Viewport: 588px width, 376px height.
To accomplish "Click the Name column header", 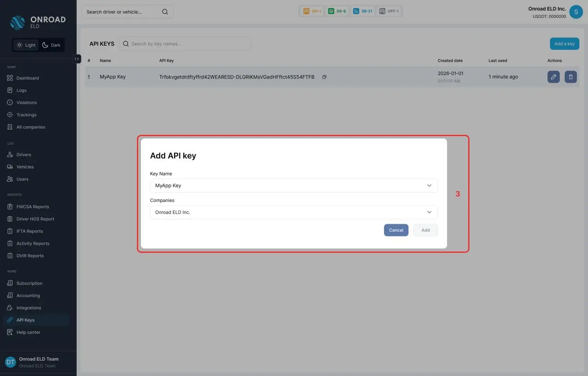I will coord(105,61).
